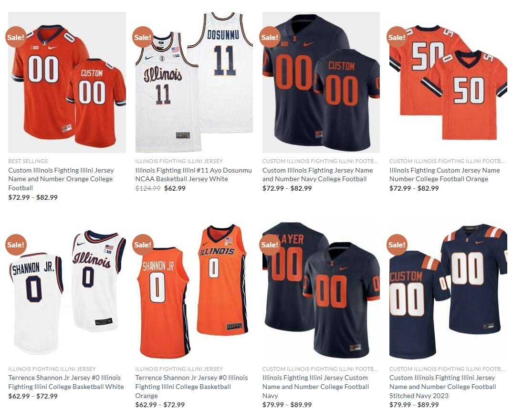Open the orange 50 football jersey image
The height and width of the screenshot is (420, 513).
pyautogui.click(x=448, y=82)
